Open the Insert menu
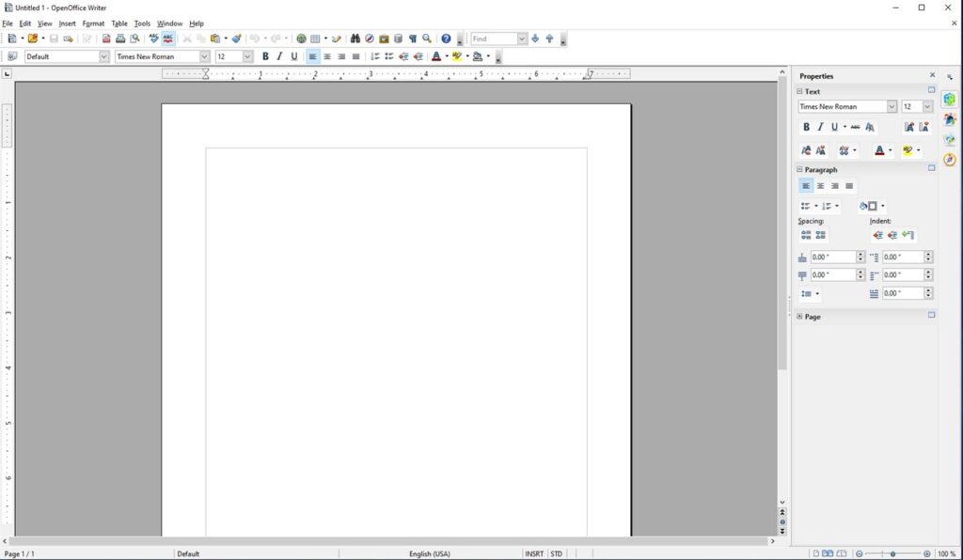Screen dimensions: 963x560 (x=67, y=23)
